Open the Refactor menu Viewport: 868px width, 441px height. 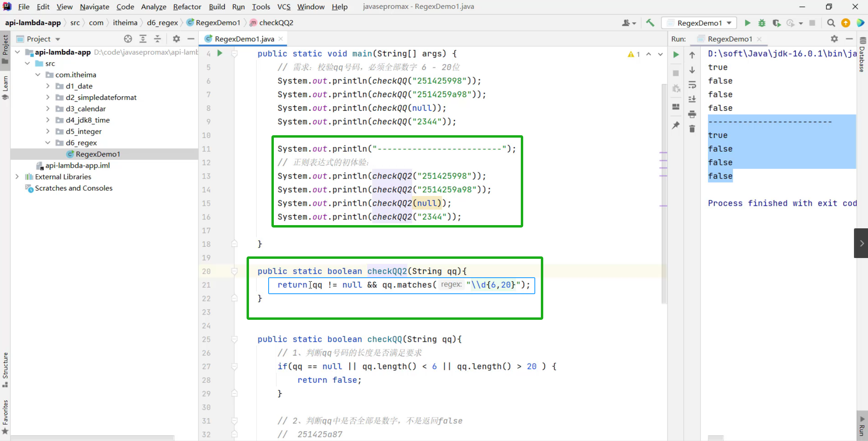click(x=187, y=7)
